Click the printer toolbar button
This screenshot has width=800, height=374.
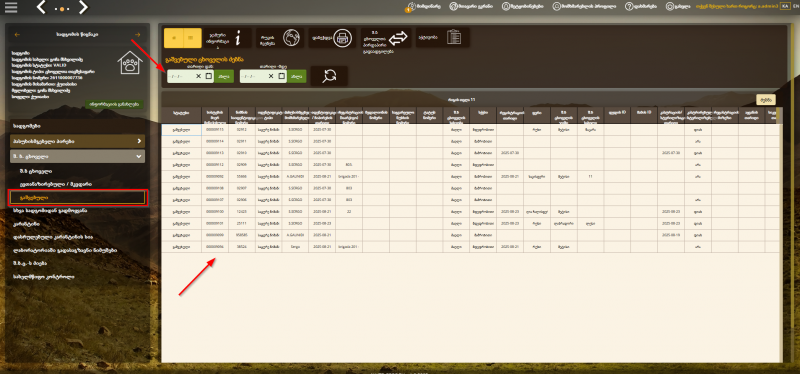(332, 38)
